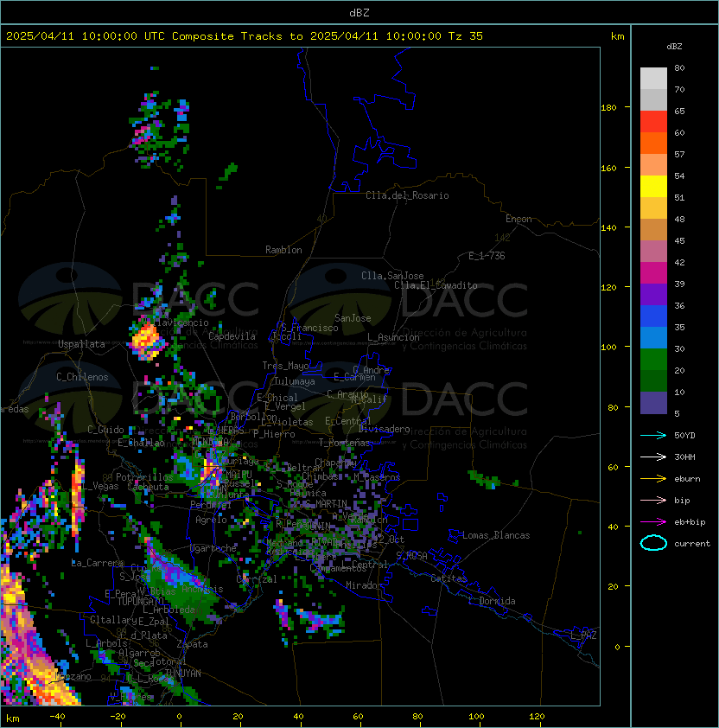The image size is (719, 728).
Task: Click the Clla.del_Rosario map label
Action: (x=407, y=195)
